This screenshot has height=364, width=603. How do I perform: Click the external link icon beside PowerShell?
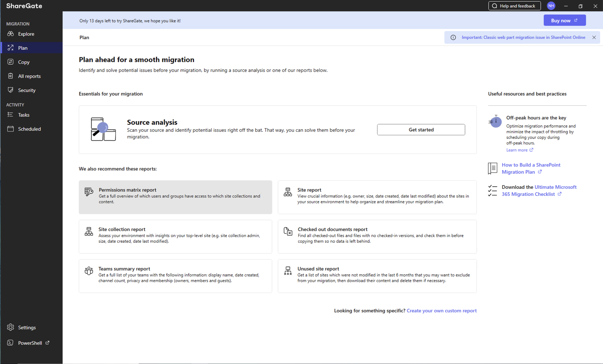point(47,343)
